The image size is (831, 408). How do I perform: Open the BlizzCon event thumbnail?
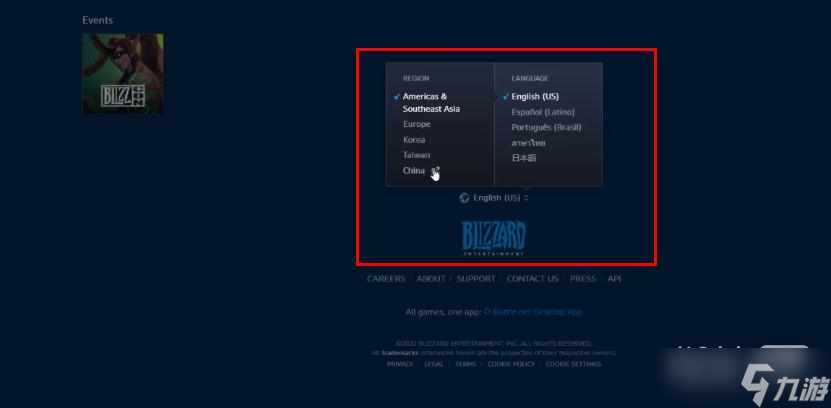tap(123, 74)
